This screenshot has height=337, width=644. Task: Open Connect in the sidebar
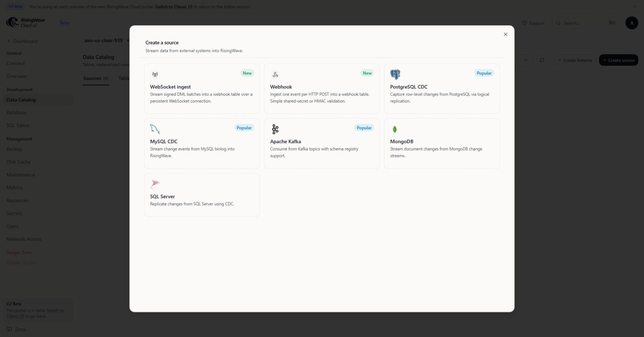click(x=16, y=63)
